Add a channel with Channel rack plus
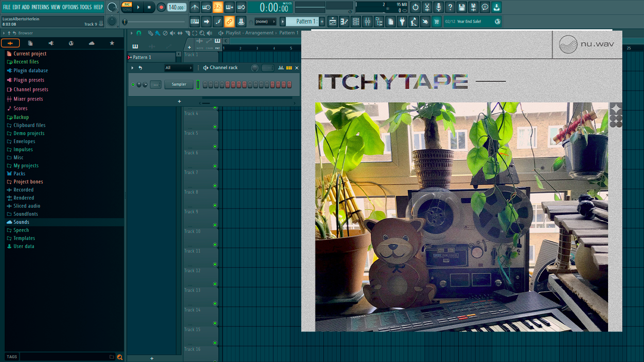The height and width of the screenshot is (362, 644). click(179, 101)
